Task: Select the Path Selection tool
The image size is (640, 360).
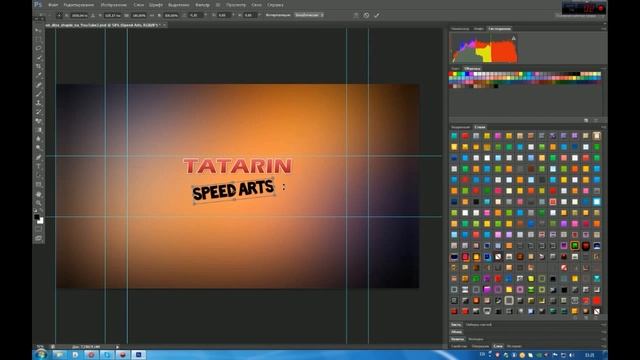Action: point(38,176)
